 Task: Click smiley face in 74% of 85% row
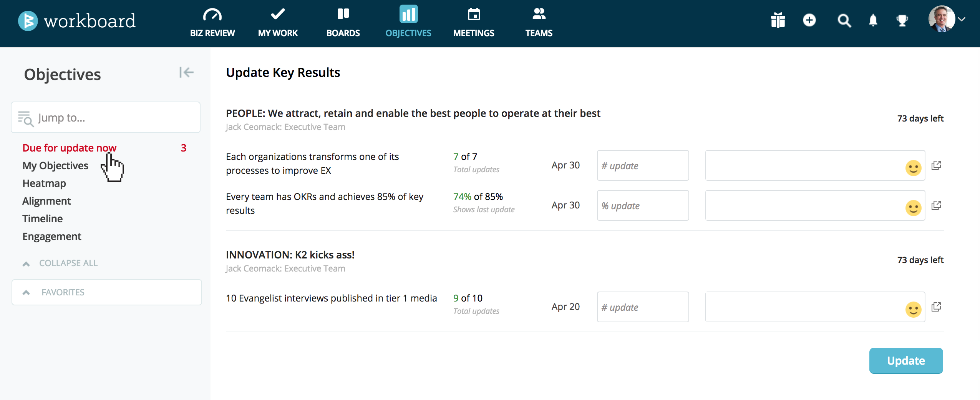tap(913, 208)
